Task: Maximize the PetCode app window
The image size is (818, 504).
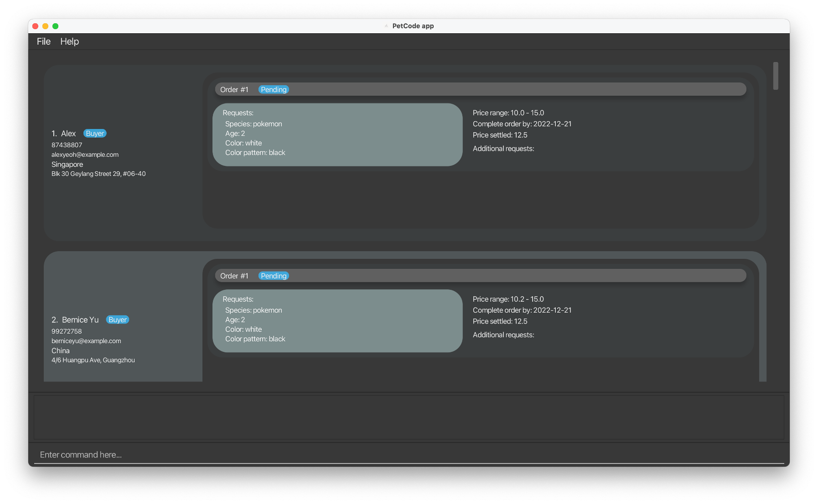Action: pos(56,26)
